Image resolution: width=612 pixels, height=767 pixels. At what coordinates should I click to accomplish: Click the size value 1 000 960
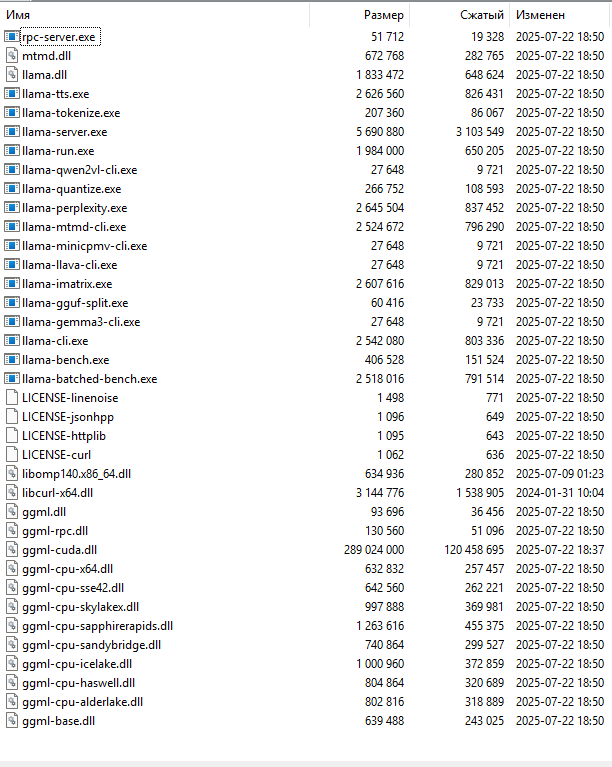tap(380, 664)
